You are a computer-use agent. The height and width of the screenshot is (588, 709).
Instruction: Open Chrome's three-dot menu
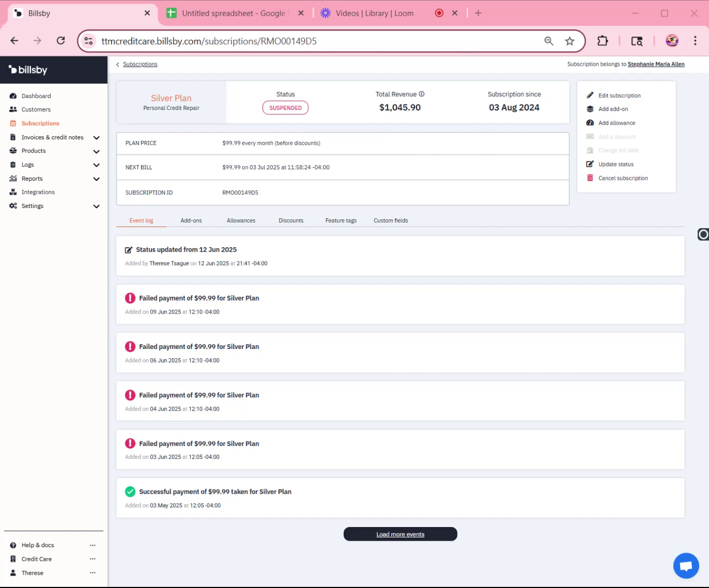tap(695, 41)
